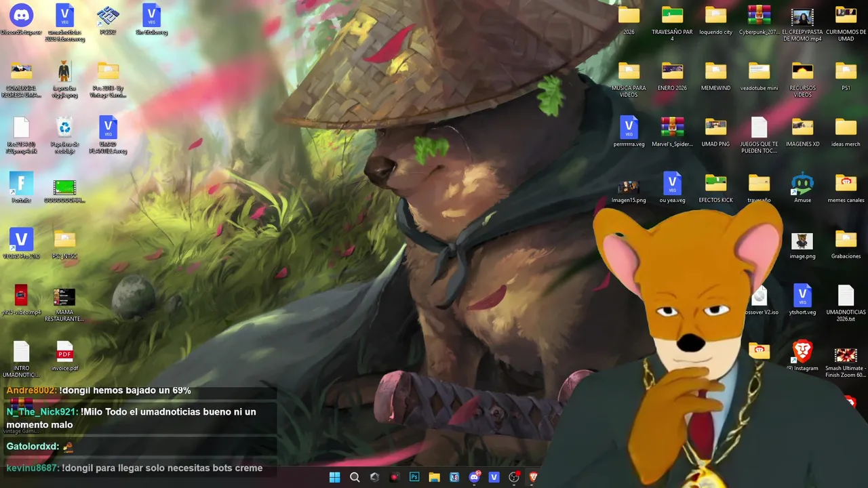Open the MEMEWIND folder
The height and width of the screenshot is (488, 868).
pos(715,75)
